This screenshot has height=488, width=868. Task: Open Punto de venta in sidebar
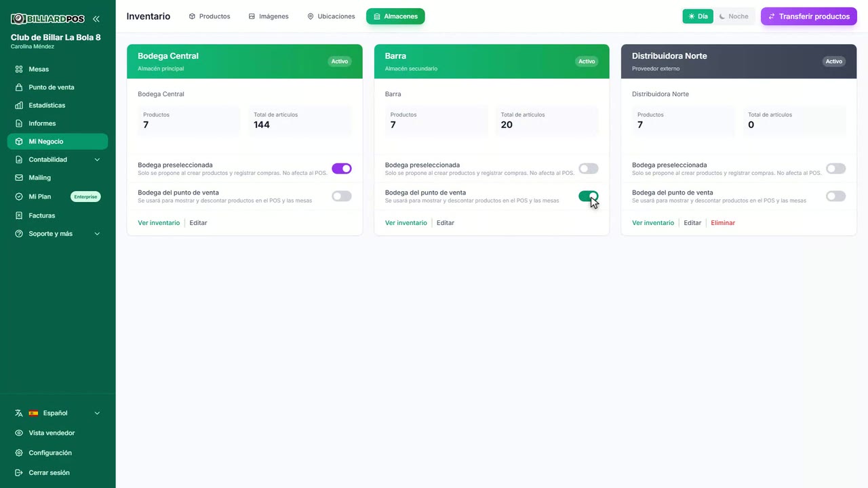tap(58, 87)
